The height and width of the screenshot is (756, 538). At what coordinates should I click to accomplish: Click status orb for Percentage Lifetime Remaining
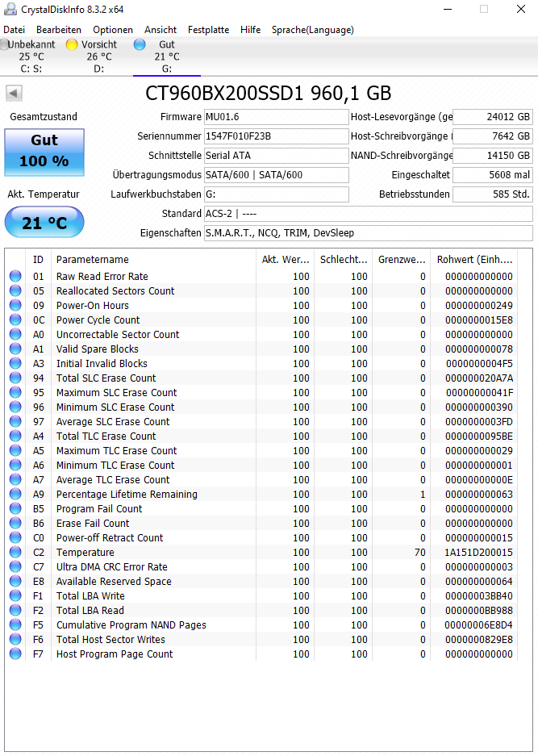(15, 495)
